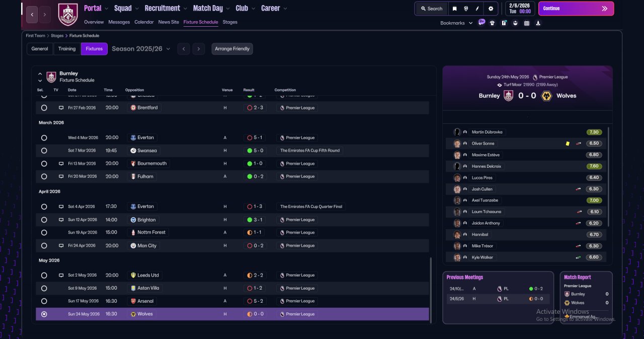
Task: Click Oliver Sonne's yellow card icon
Action: tap(568, 144)
